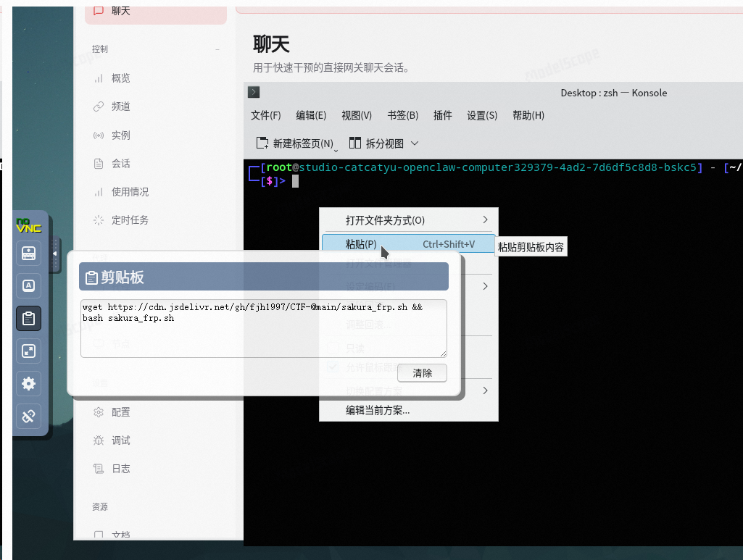Image resolution: width=743 pixels, height=560 pixels.
Task: Click the noVNC logo
Action: 28,225
